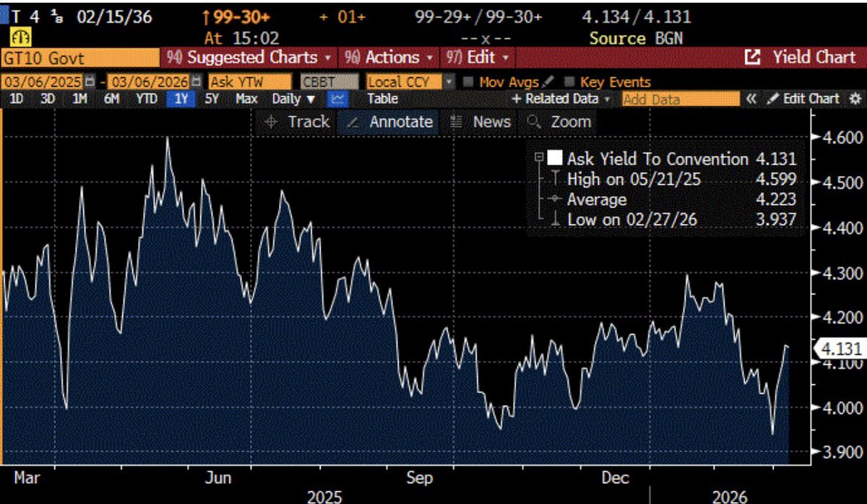Enable the Key Events checkbox
The height and width of the screenshot is (504, 867).
pos(570,82)
